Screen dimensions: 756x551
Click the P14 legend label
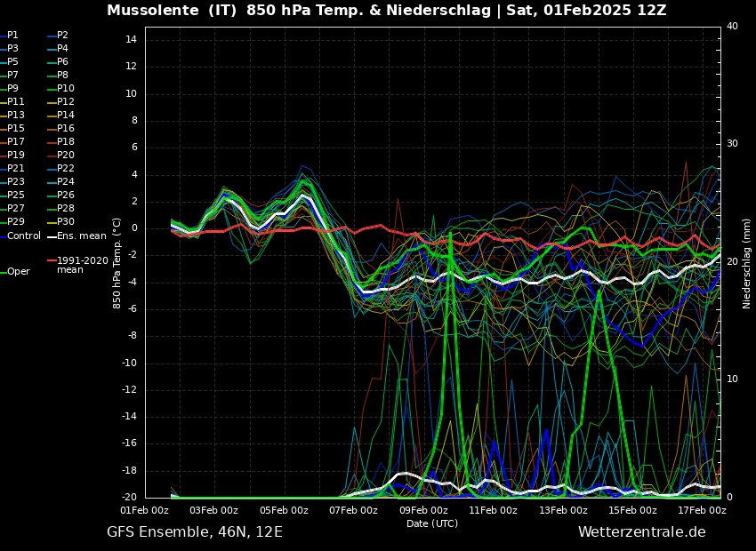click(66, 116)
